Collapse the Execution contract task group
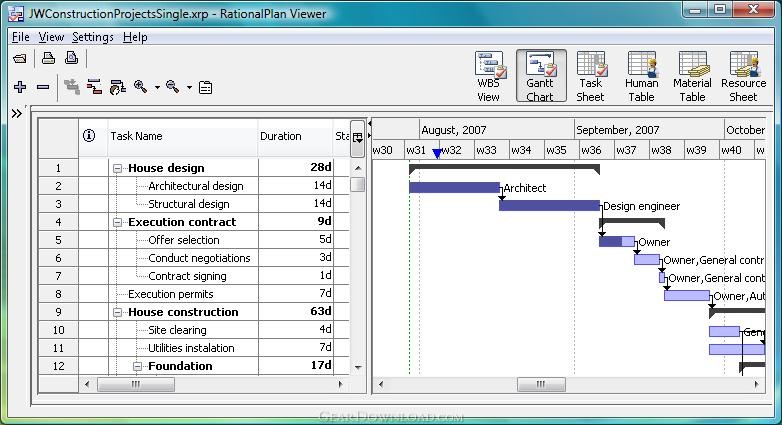782x425 pixels. pyautogui.click(x=118, y=222)
